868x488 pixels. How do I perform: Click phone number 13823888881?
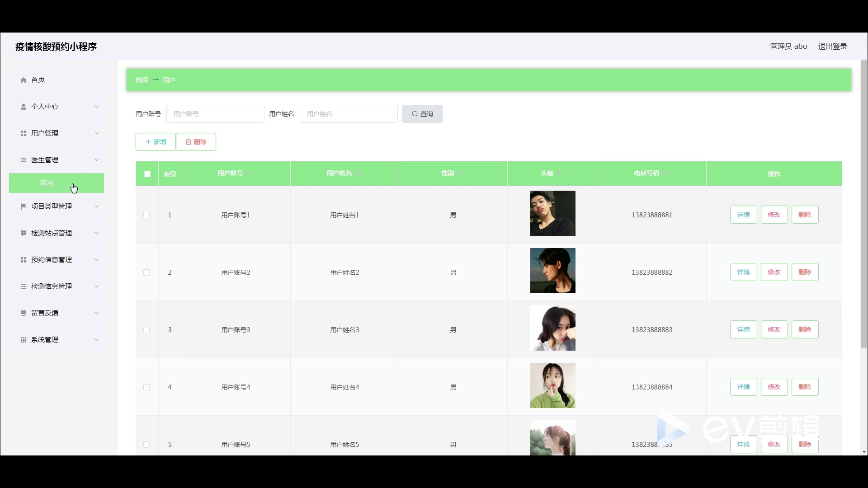tap(652, 215)
